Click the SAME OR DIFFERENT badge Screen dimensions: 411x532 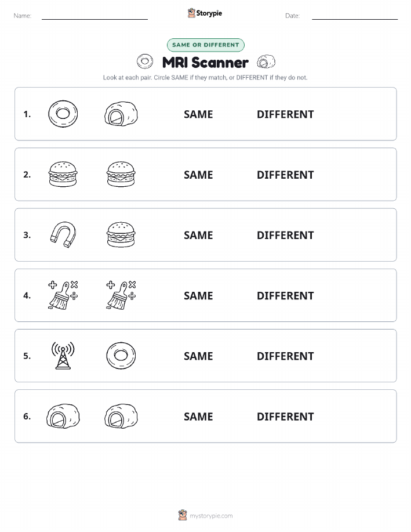[x=205, y=45]
